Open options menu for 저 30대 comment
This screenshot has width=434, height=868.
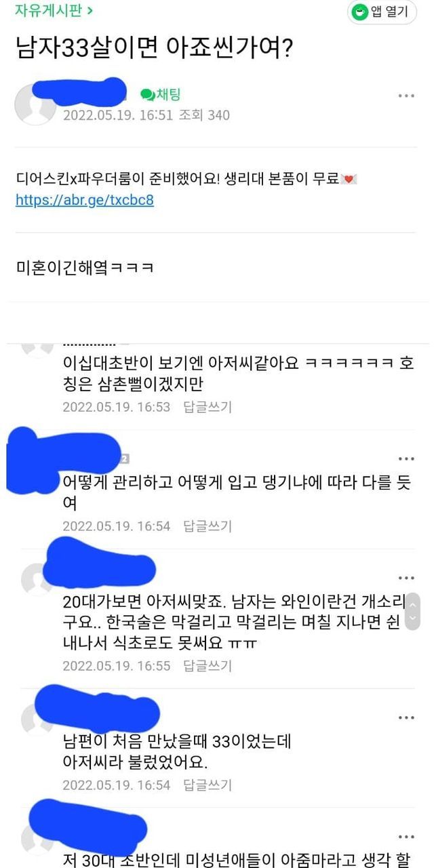(x=406, y=837)
